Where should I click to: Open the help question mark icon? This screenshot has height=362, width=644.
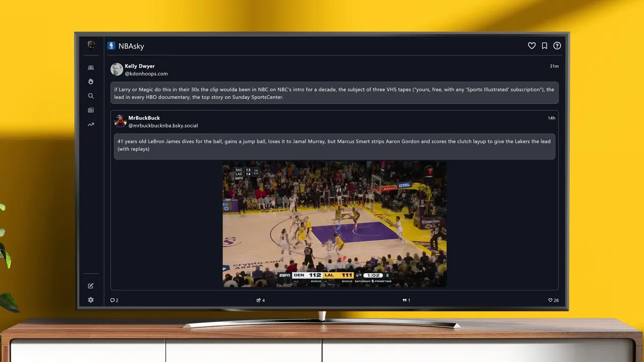pos(557,46)
